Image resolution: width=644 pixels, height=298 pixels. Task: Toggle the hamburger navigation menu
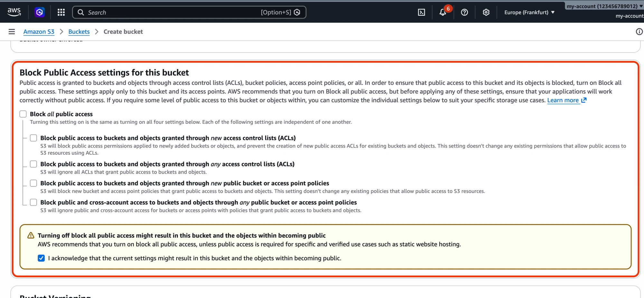pos(12,32)
